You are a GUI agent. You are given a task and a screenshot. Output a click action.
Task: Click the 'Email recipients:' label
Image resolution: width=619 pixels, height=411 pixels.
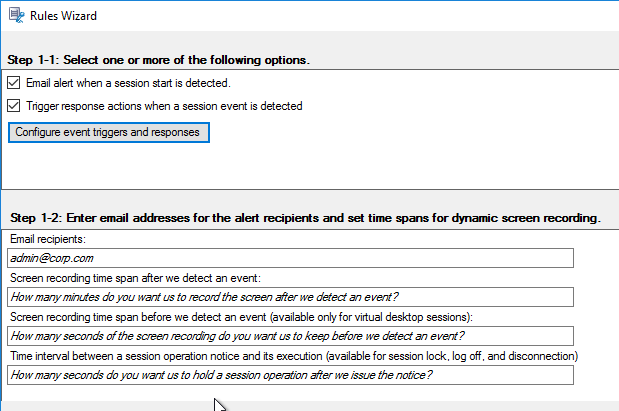point(48,239)
